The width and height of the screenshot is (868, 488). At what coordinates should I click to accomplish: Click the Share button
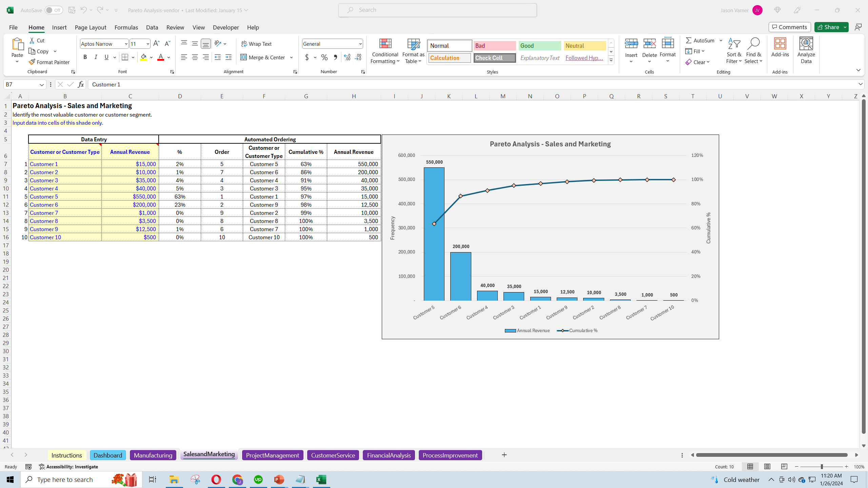[828, 27]
